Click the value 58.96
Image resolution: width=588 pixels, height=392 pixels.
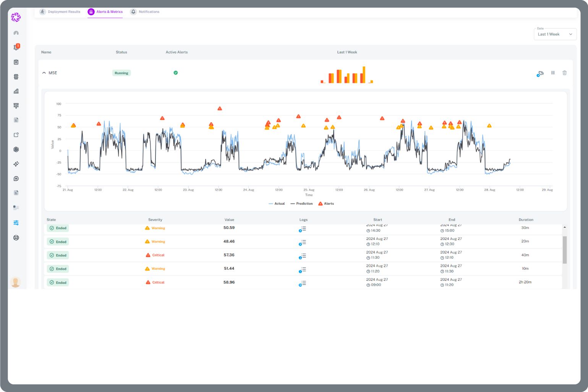pyautogui.click(x=229, y=282)
